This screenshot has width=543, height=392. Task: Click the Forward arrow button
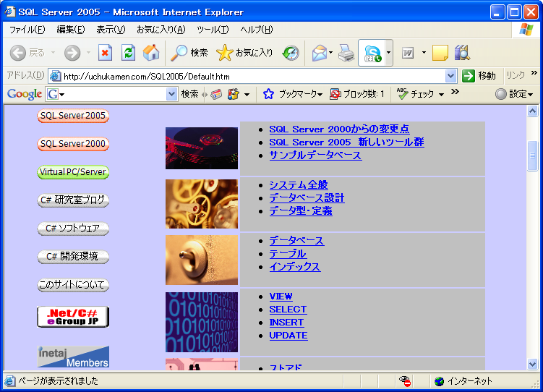(72, 53)
